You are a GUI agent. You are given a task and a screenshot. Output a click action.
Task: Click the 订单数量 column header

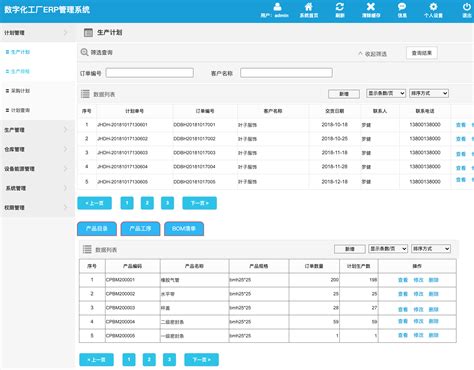click(314, 266)
